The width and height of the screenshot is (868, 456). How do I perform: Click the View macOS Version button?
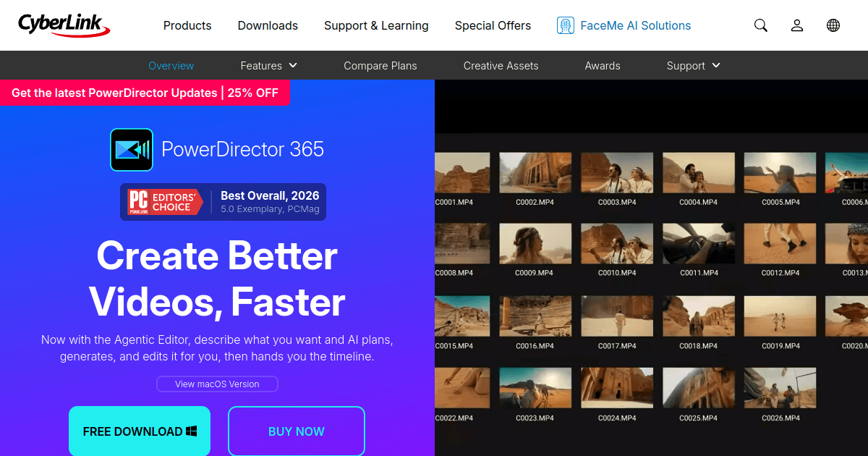tap(217, 384)
